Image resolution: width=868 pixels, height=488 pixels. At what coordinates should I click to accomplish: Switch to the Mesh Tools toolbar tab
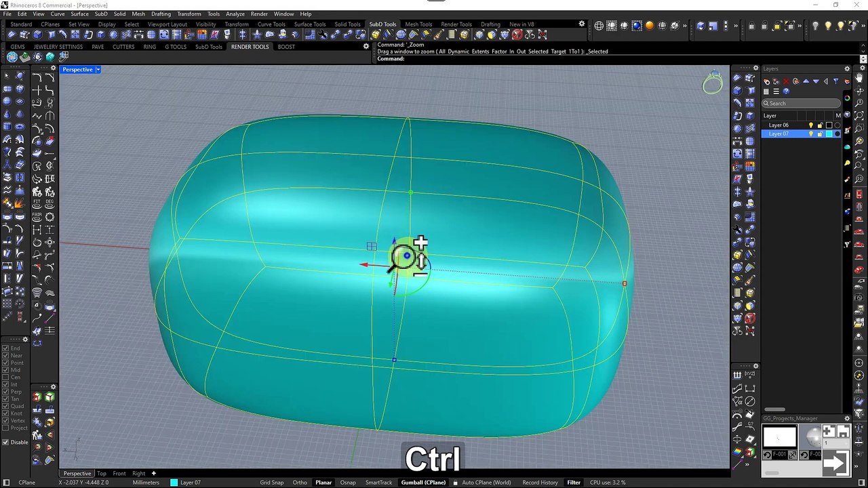point(418,24)
